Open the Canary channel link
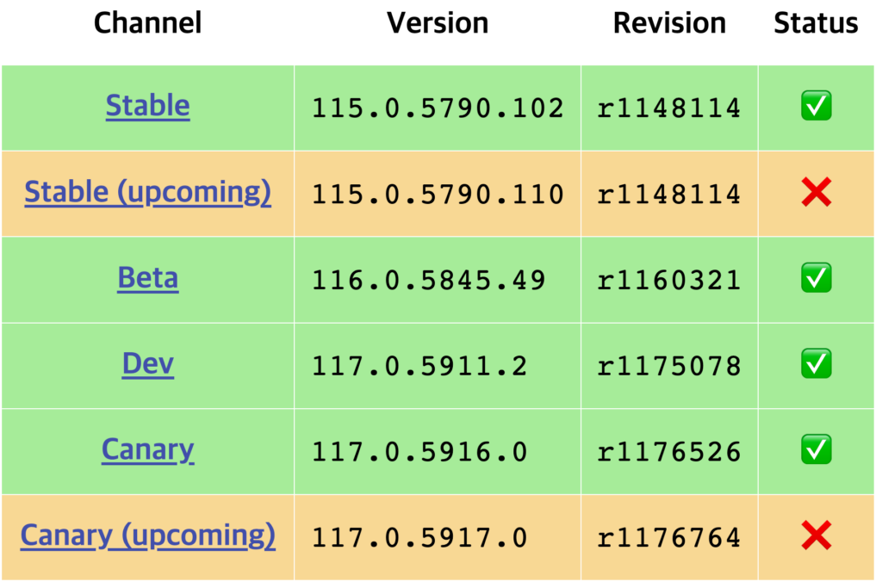 point(147,450)
